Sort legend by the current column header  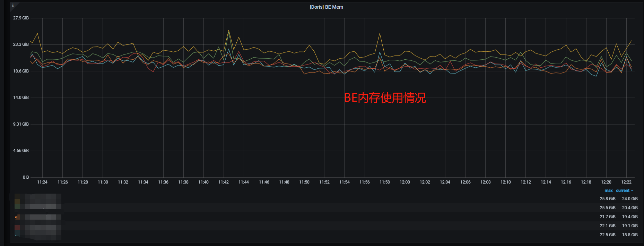623,190
